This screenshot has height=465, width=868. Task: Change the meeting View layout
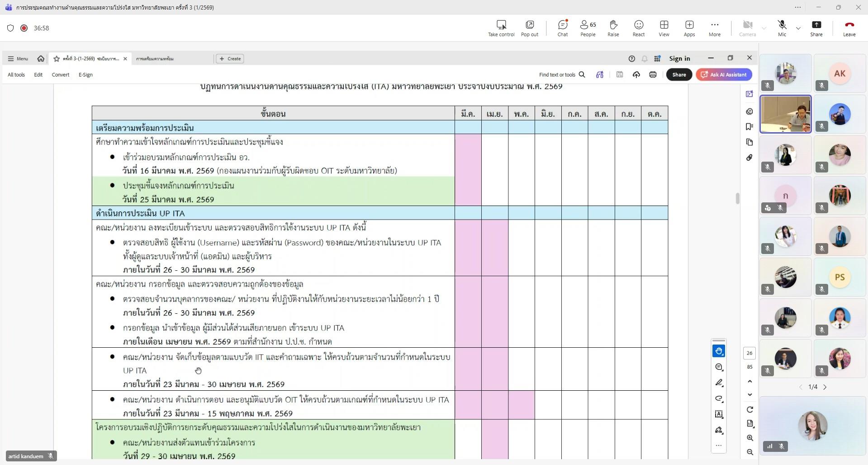pos(664,28)
